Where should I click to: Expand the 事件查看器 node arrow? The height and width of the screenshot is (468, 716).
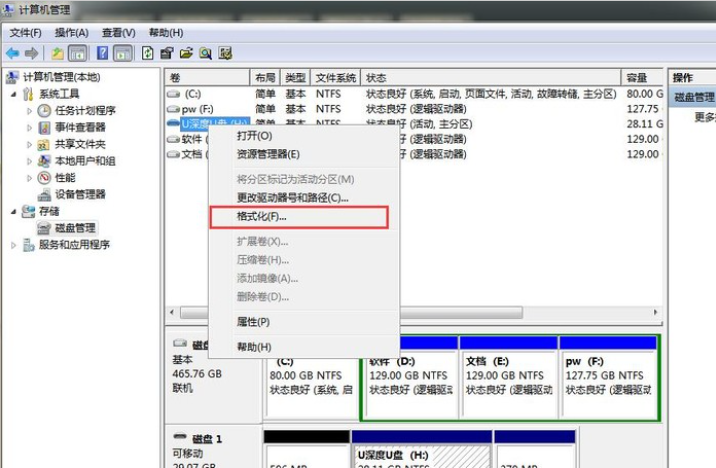click(x=29, y=127)
